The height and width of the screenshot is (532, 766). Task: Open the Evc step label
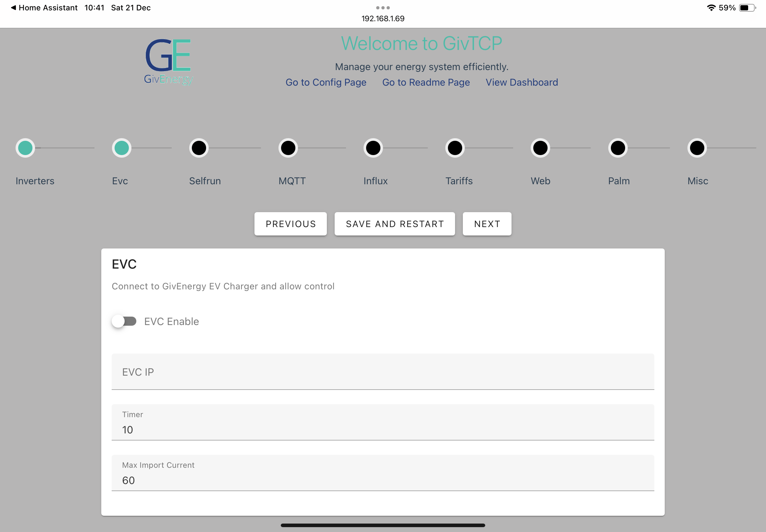(120, 181)
